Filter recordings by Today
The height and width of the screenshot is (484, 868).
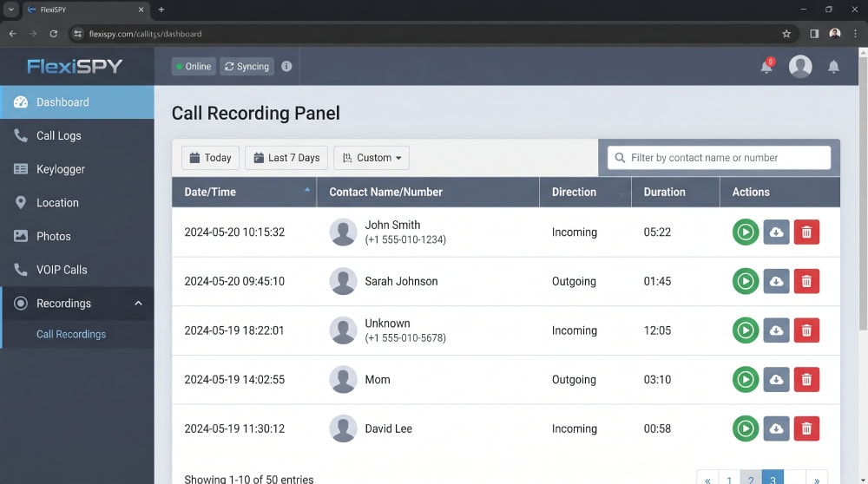tap(210, 158)
